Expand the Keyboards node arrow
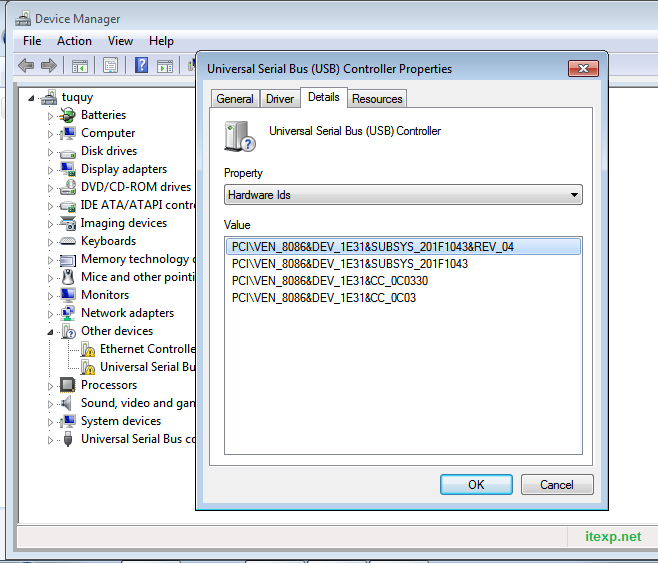This screenshot has height=563, width=658. coord(50,242)
